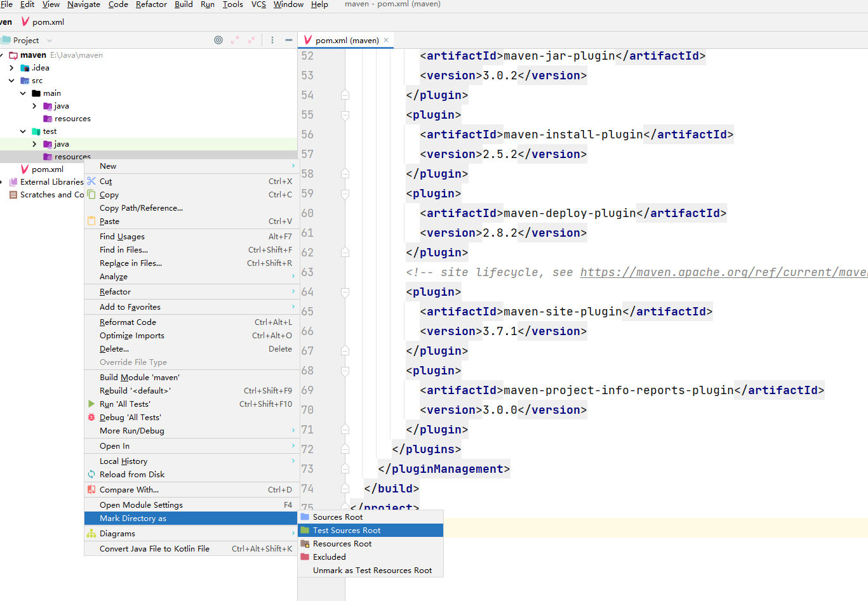Screen dimensions: 868x601
Task: Click the blue Sources Root folder icon
Action: 305,517
